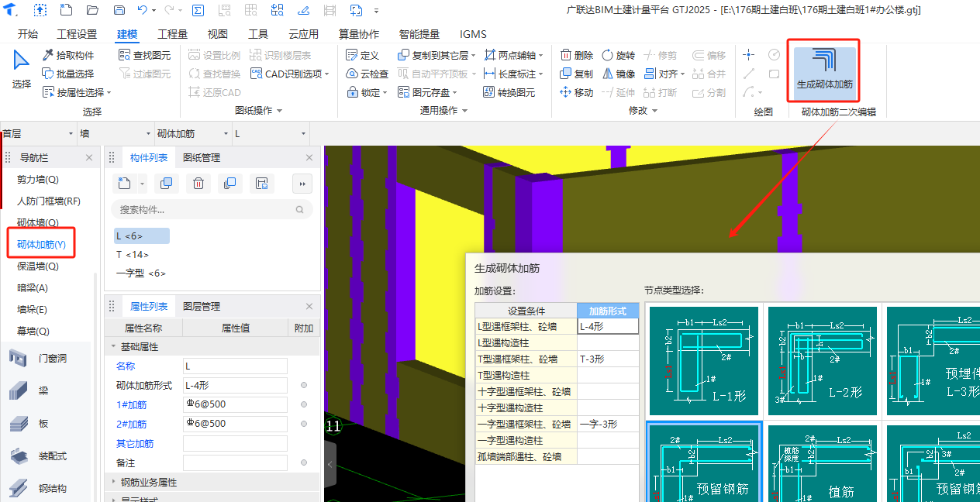
Task: Close the 导航栏 panel
Action: click(x=89, y=157)
